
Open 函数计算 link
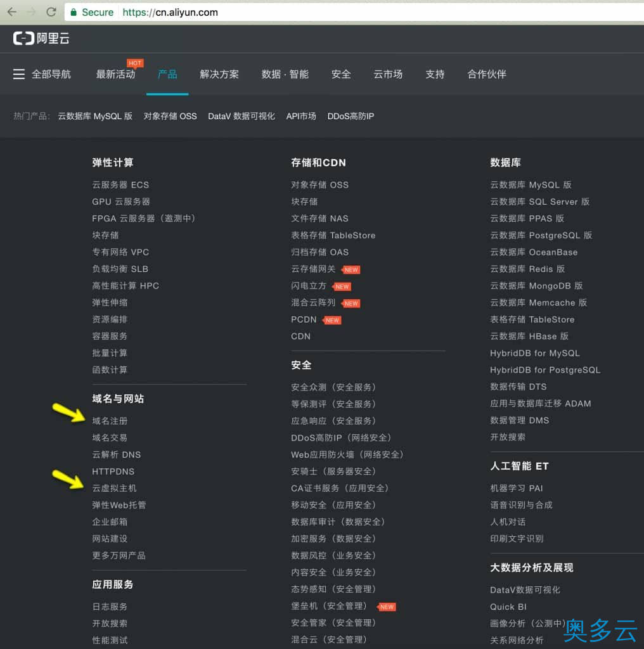click(x=110, y=370)
